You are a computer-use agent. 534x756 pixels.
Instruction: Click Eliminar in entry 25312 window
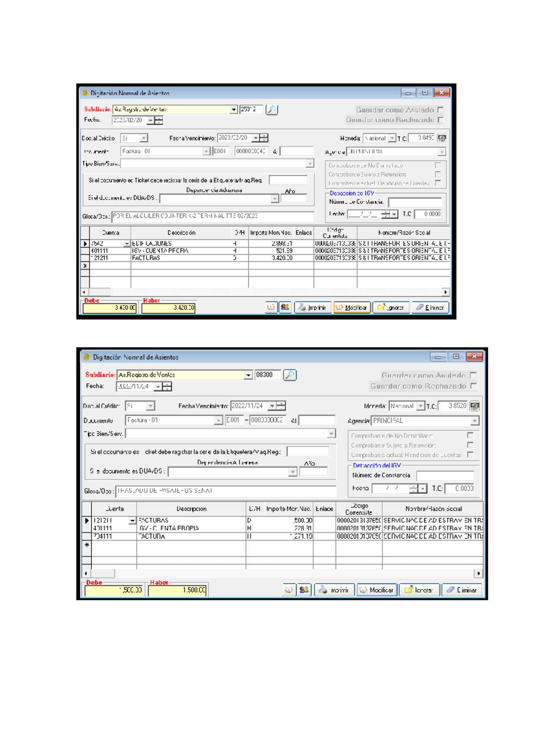click(430, 307)
